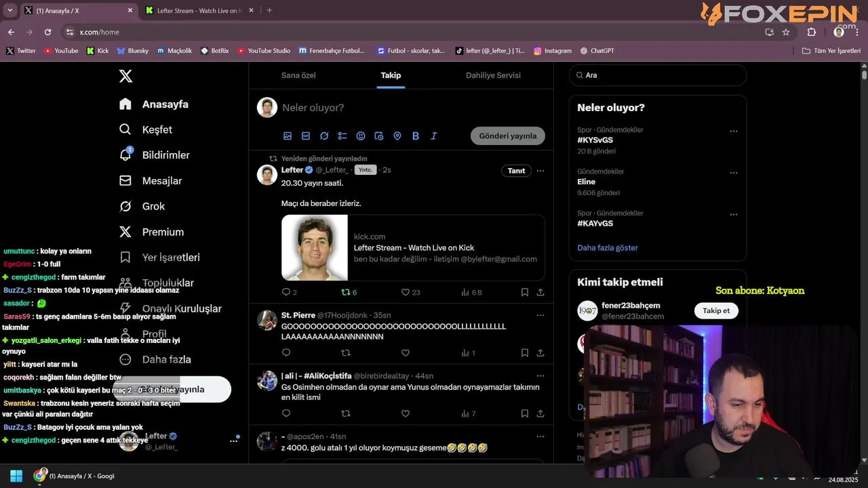Switch to Takip tab
The width and height of the screenshot is (868, 488).
click(391, 75)
